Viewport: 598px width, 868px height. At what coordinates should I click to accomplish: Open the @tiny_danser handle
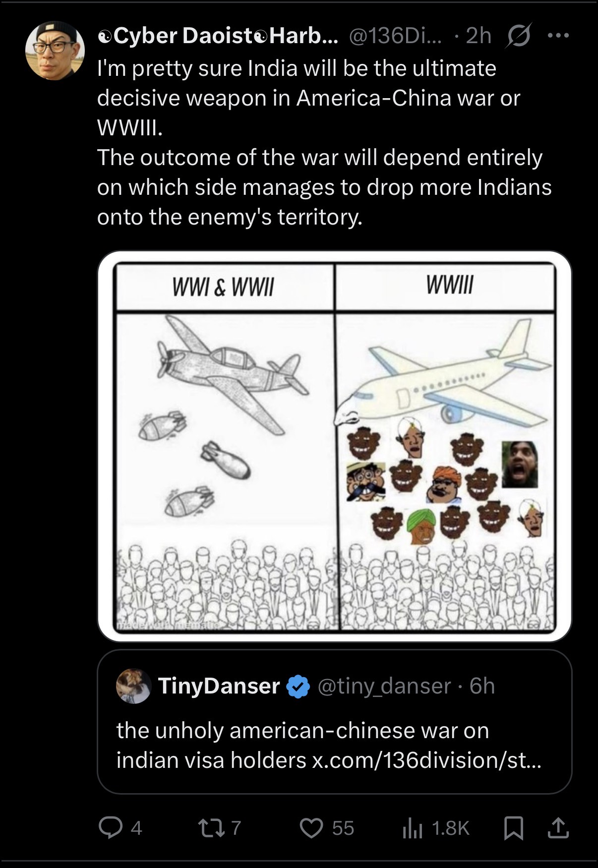tap(384, 686)
